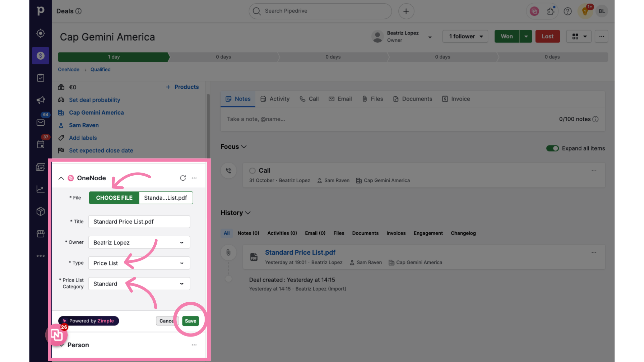Image resolution: width=644 pixels, height=362 pixels.
Task: Open the Pipedrive logo home
Action: pyautogui.click(x=41, y=11)
